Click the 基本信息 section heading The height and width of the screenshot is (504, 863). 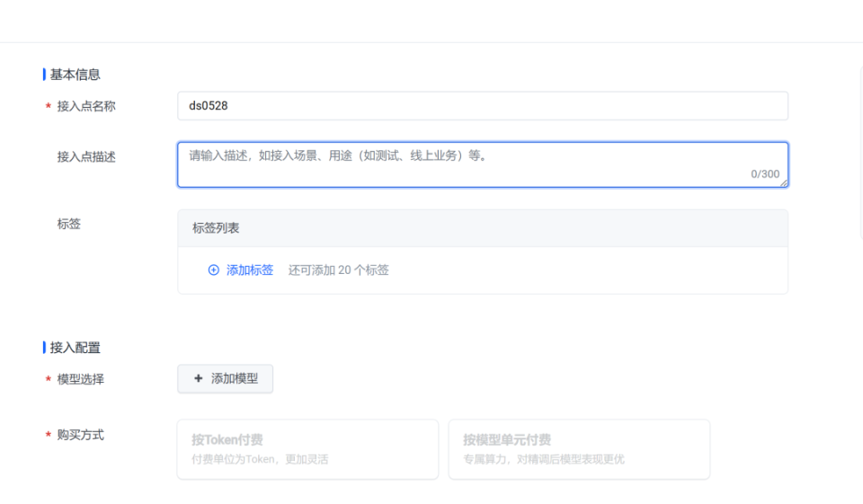pos(76,75)
